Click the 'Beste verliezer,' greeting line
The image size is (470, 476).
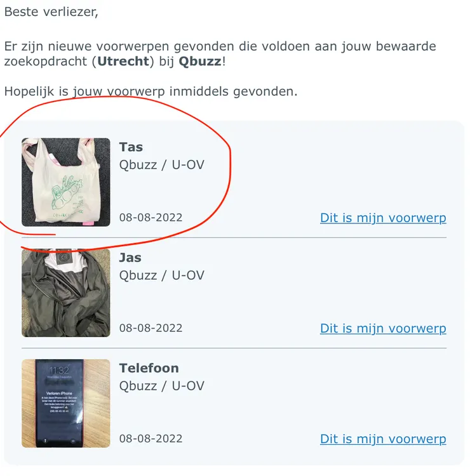[51, 12]
